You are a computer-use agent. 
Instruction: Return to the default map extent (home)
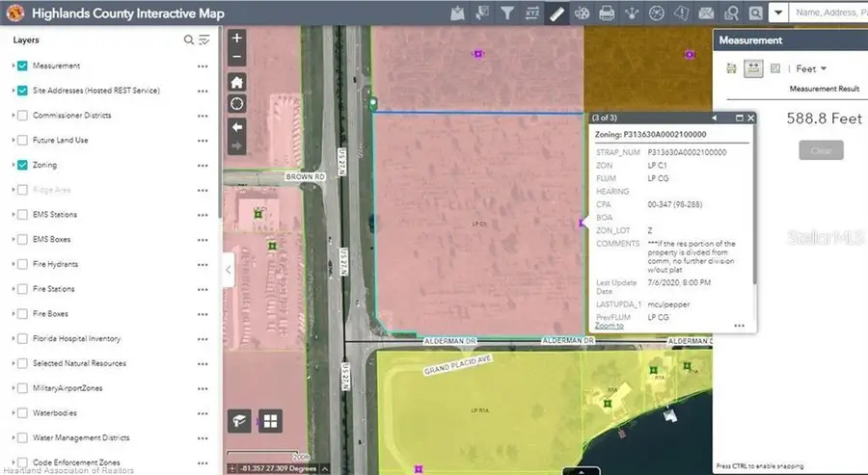pos(237,81)
